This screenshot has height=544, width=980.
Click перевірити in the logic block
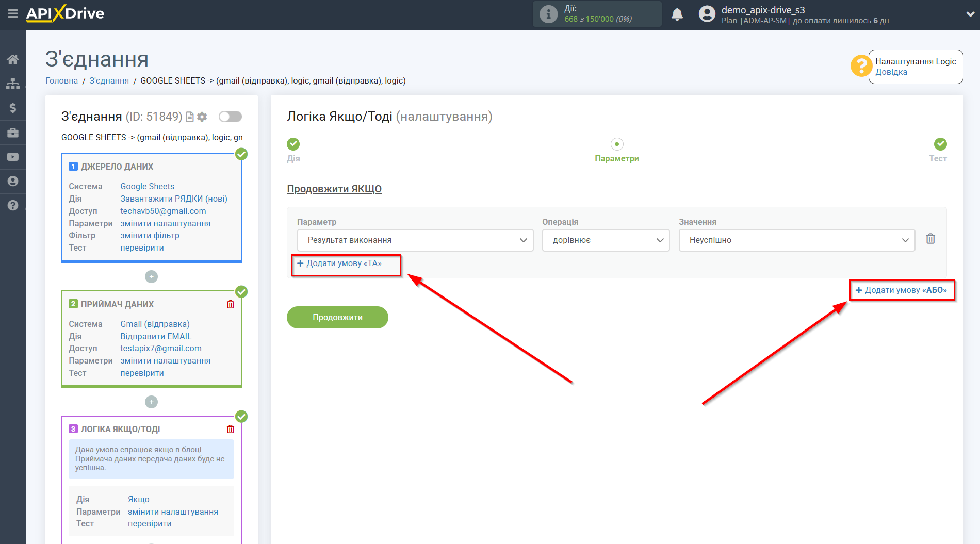tap(150, 524)
